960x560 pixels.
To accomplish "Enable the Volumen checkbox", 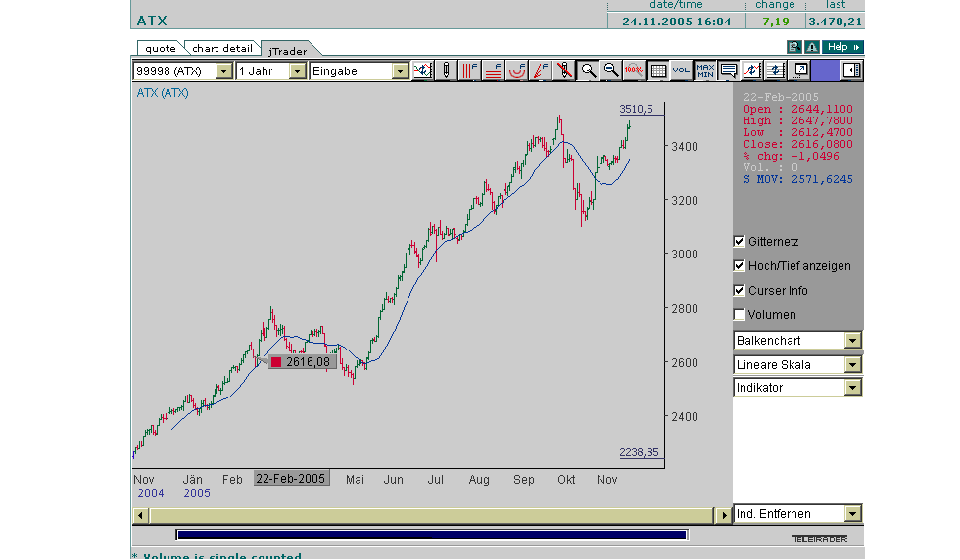I will click(x=740, y=315).
